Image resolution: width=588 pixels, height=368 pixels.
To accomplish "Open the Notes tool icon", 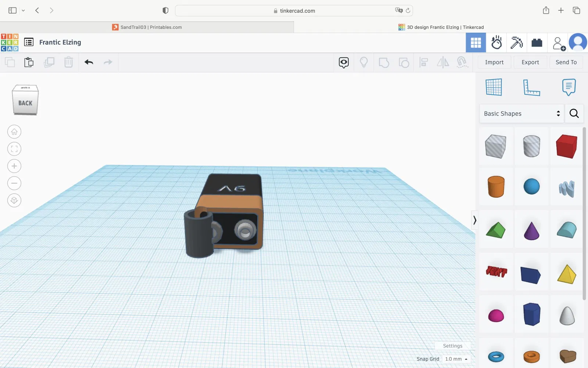I will 569,88.
